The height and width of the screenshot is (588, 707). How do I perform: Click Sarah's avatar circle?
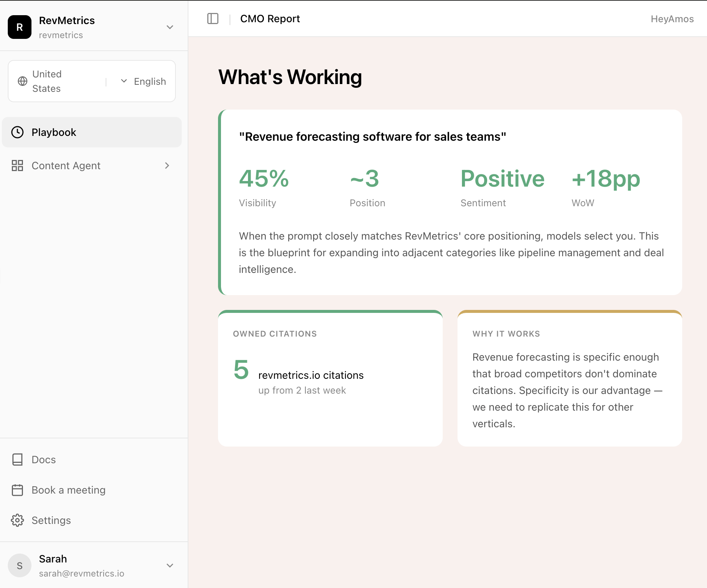(x=20, y=565)
